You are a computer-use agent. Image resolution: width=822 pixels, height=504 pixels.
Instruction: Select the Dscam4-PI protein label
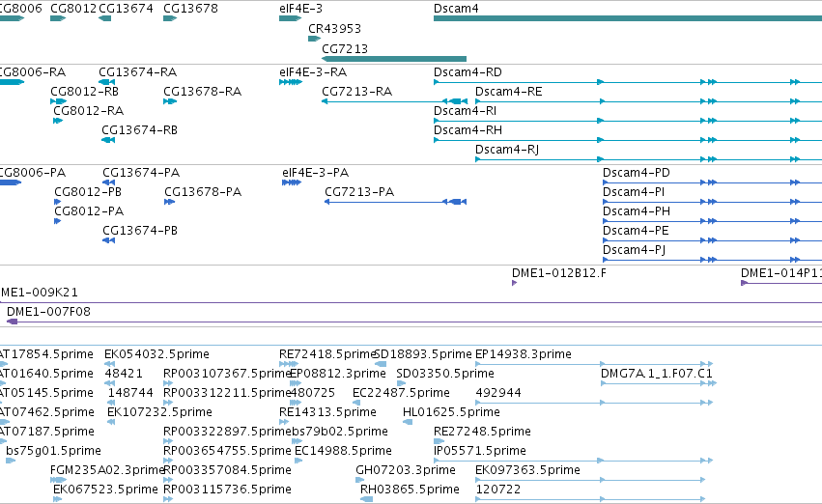(634, 192)
